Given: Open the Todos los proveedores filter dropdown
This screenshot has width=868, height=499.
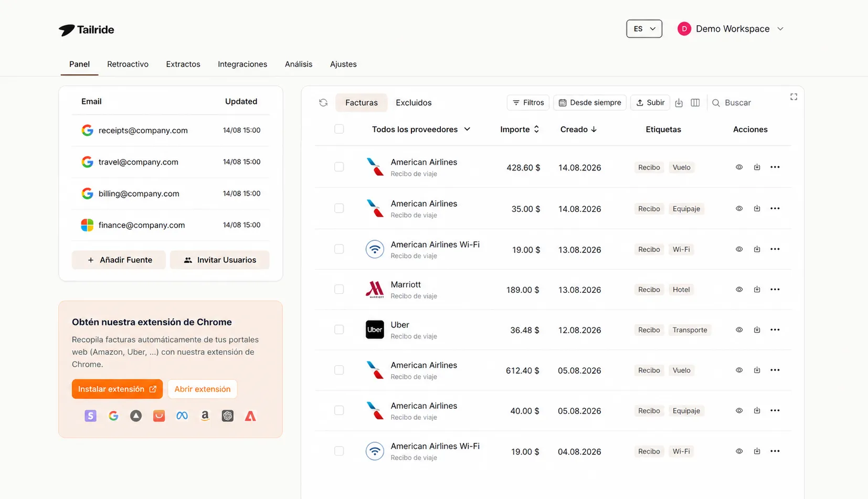Looking at the screenshot, I should 421,130.
